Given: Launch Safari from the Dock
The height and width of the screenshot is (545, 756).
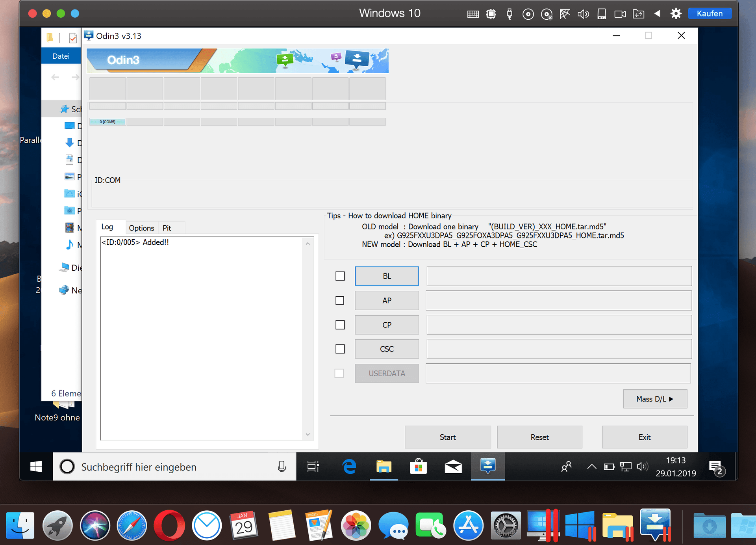Looking at the screenshot, I should click(132, 525).
